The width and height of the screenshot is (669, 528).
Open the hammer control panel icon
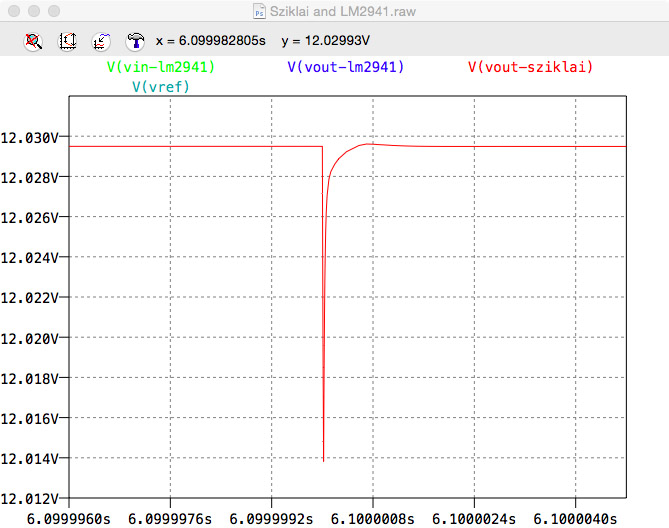[x=135, y=41]
